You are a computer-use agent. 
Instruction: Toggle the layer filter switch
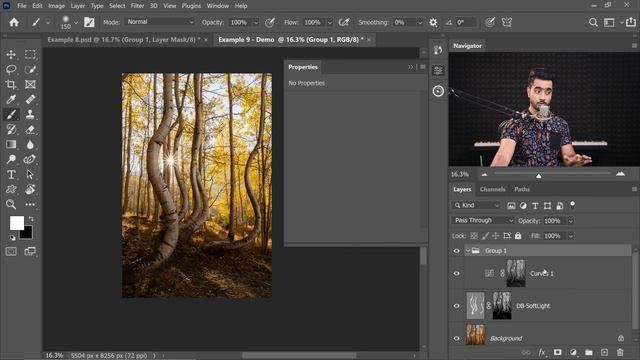point(573,204)
